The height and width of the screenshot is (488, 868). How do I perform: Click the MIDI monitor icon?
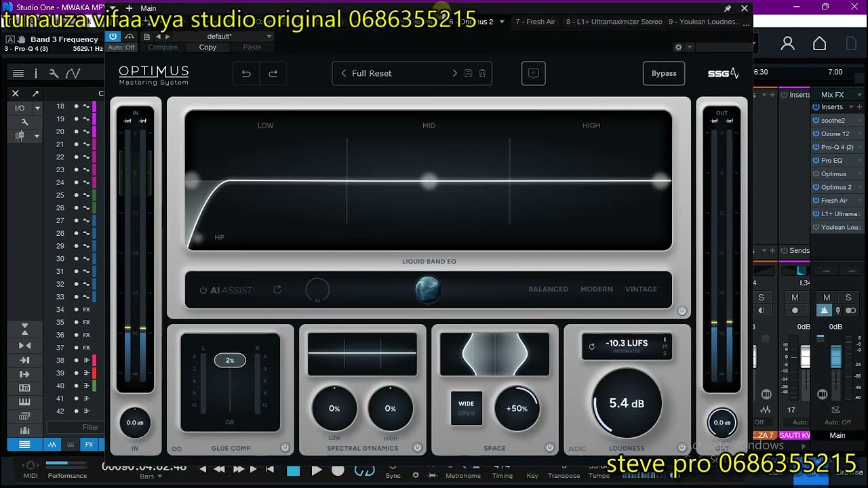pos(30,466)
